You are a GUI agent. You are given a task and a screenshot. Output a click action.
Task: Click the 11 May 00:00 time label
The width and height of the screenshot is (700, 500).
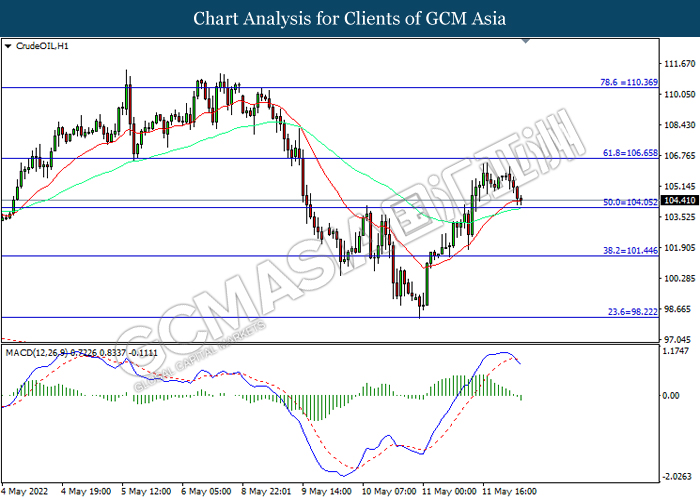[449, 492]
